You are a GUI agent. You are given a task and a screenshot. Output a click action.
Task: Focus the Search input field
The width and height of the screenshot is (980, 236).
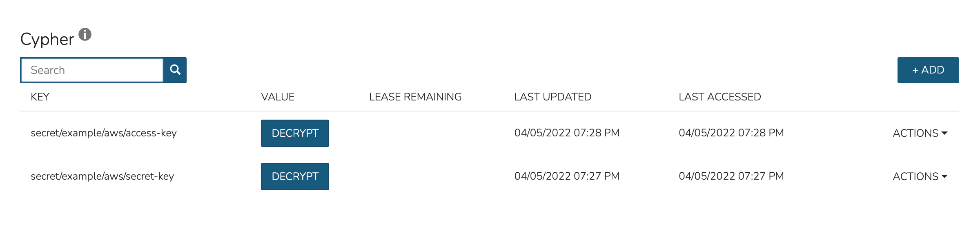tap(92, 70)
